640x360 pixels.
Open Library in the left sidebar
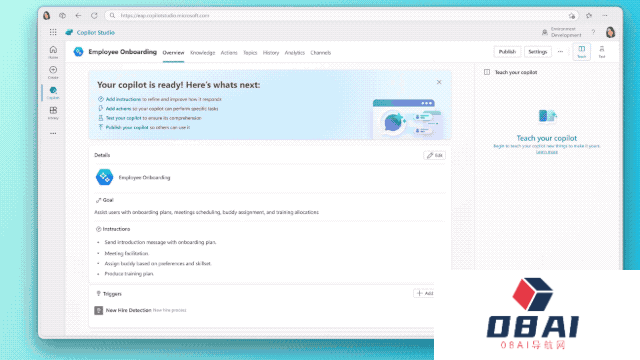pyautogui.click(x=53, y=113)
